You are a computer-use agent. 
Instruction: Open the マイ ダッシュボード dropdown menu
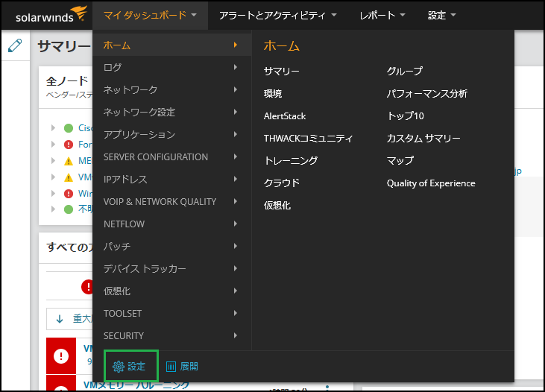150,16
